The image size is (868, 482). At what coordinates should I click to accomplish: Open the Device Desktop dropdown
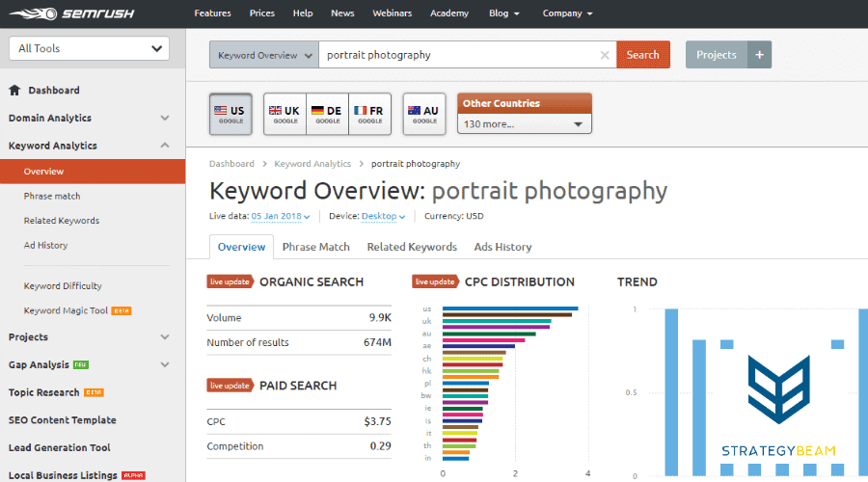pyautogui.click(x=383, y=216)
